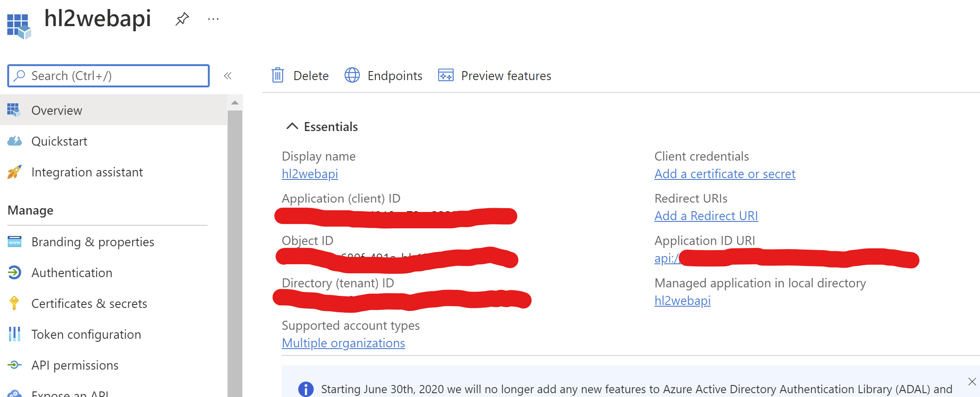
Task: Click the Branding & properties icon
Action: [15, 242]
